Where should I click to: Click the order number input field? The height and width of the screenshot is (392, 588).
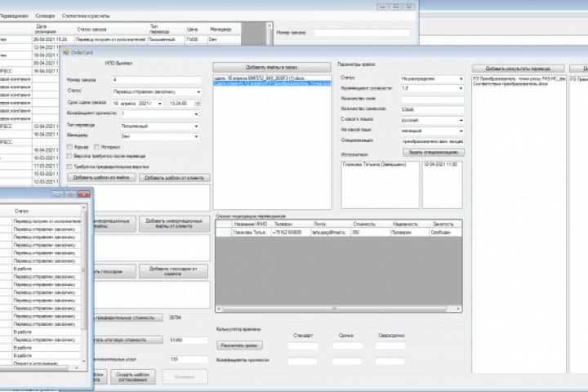(157, 80)
